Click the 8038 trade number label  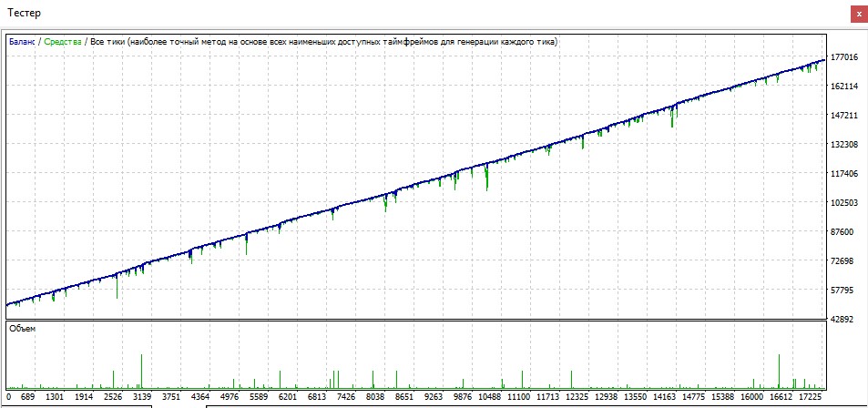pyautogui.click(x=374, y=397)
